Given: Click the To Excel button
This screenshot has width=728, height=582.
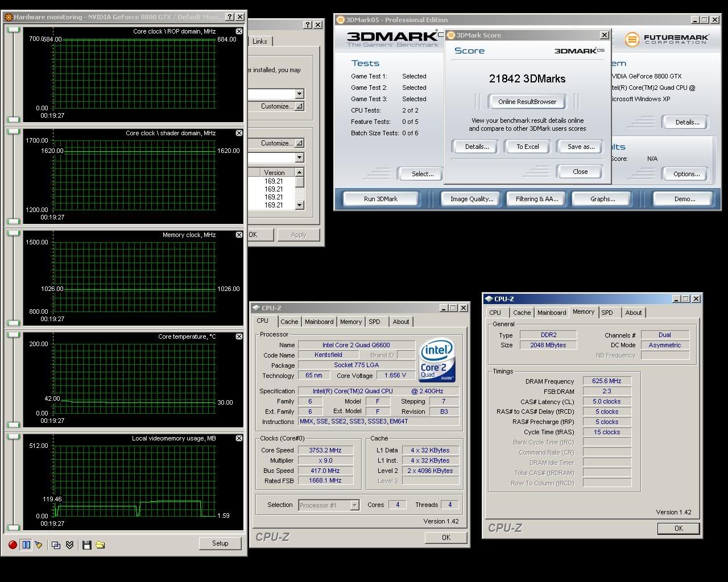Looking at the screenshot, I should (528, 147).
